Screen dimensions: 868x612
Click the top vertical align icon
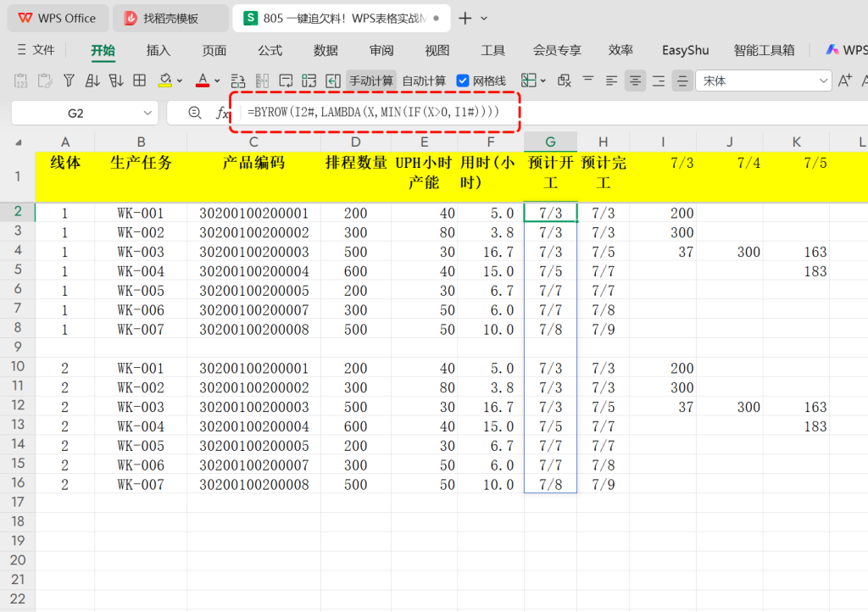(588, 81)
